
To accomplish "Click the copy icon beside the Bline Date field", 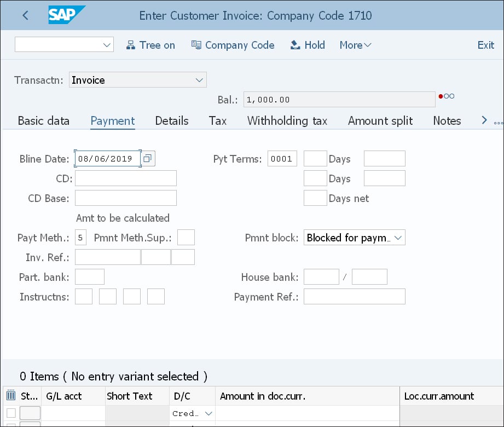I will pyautogui.click(x=147, y=158).
